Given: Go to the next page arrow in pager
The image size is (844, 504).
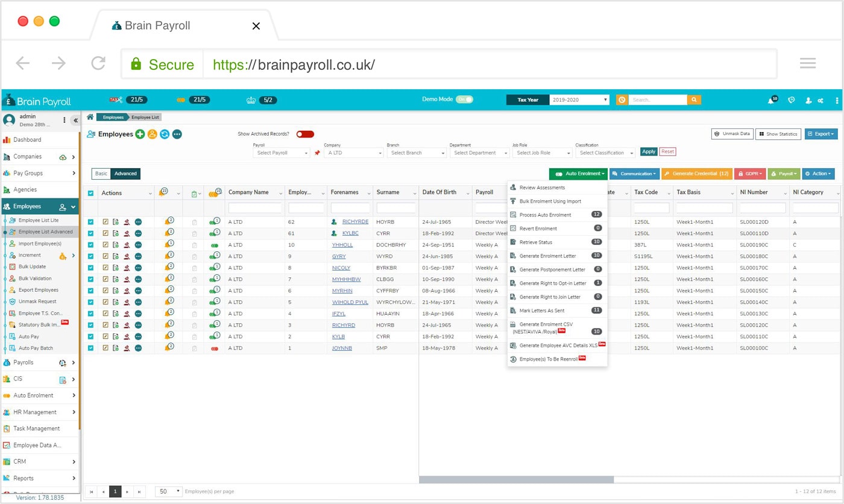Looking at the screenshot, I should [127, 491].
